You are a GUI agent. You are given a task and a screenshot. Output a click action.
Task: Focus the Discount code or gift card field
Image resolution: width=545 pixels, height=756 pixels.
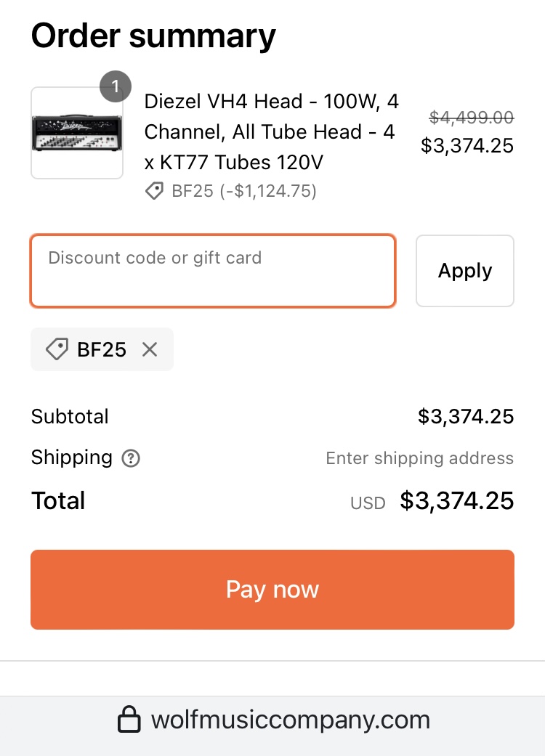[x=213, y=271]
